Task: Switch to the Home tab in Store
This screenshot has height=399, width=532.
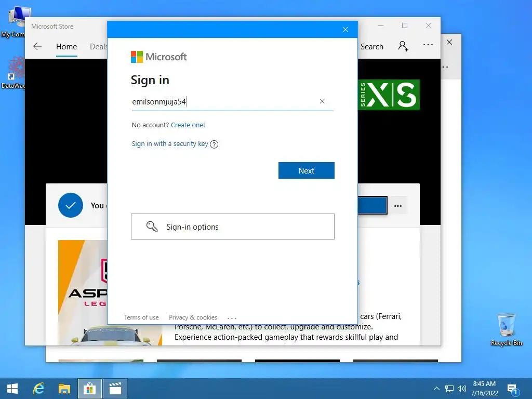Action: click(x=66, y=46)
